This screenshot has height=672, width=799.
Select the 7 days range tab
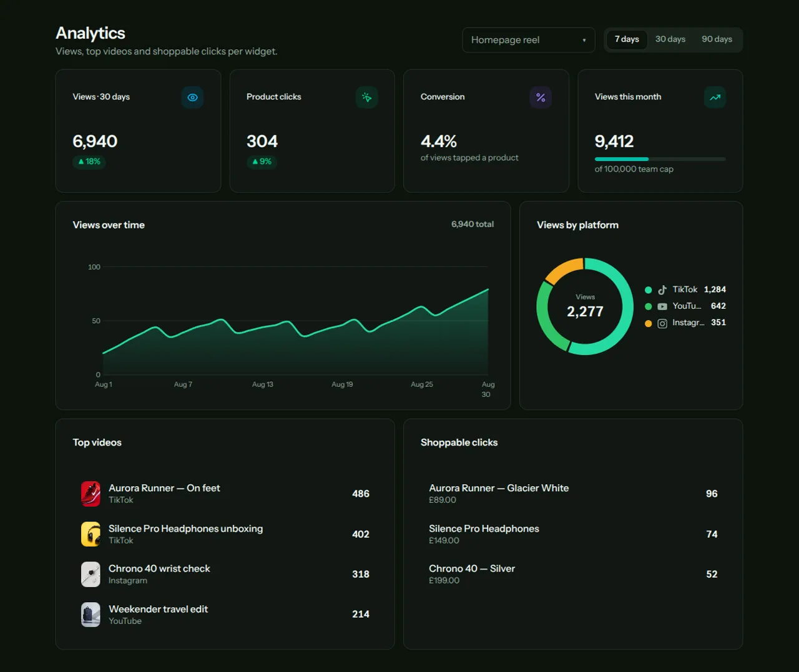[x=627, y=39]
